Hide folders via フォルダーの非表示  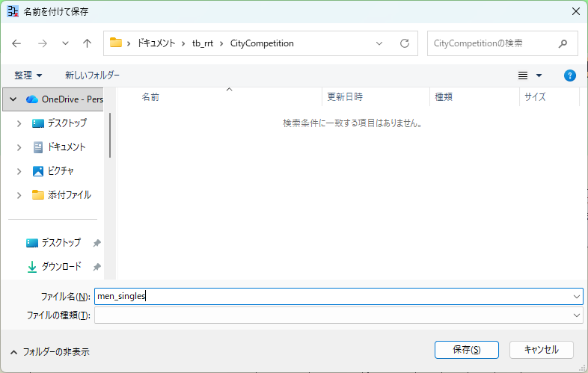[x=50, y=352]
